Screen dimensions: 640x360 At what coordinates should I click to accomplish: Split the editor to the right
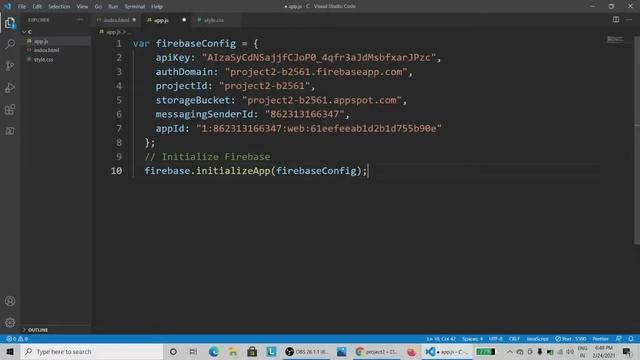point(616,20)
